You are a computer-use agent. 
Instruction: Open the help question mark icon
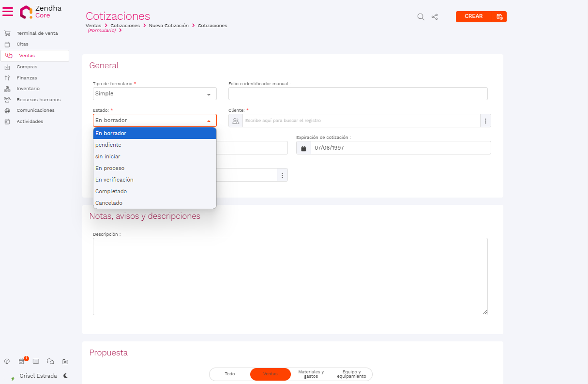[x=7, y=361]
